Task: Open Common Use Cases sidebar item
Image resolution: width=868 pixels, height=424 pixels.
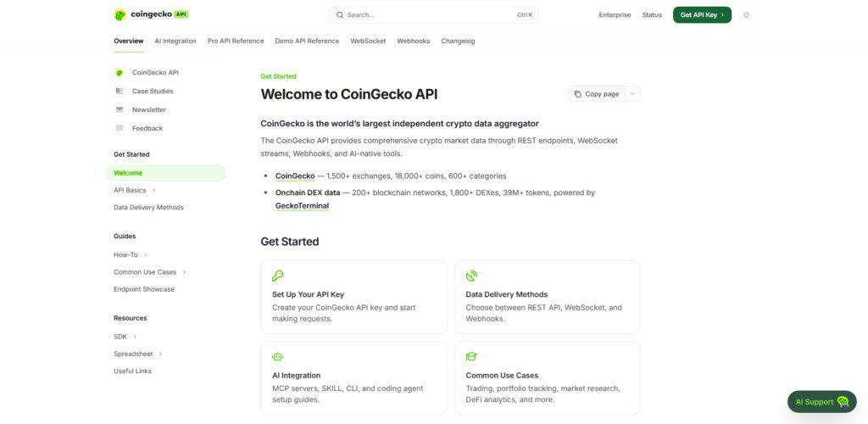Action: (145, 272)
